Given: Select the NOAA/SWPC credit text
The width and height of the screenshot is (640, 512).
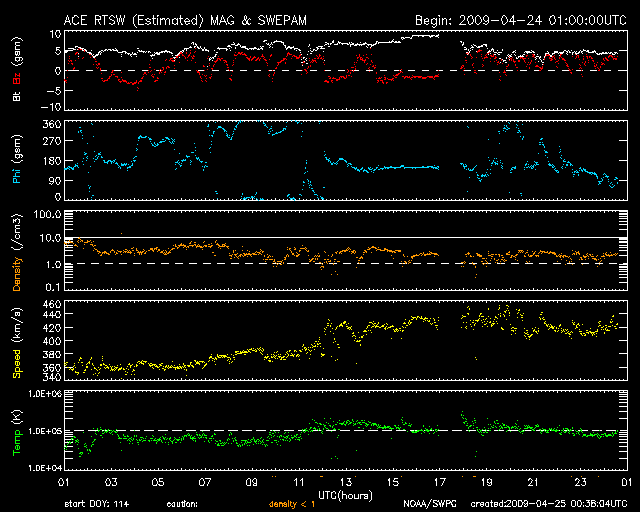Looking at the screenshot, I should (x=430, y=504).
